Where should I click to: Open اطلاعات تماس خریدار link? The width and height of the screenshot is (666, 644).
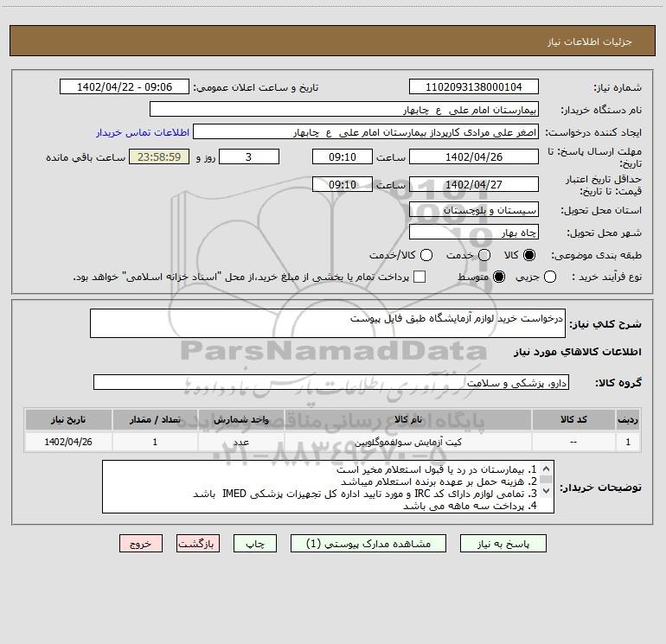(143, 132)
